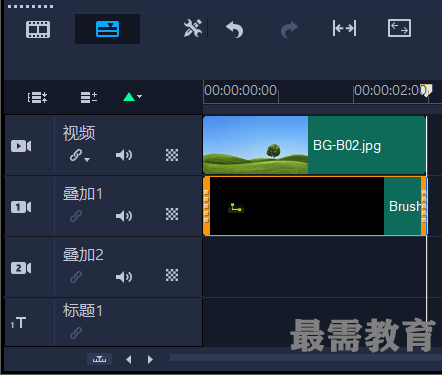
Task: Click the Overlay 2 track icon
Action: (21, 268)
